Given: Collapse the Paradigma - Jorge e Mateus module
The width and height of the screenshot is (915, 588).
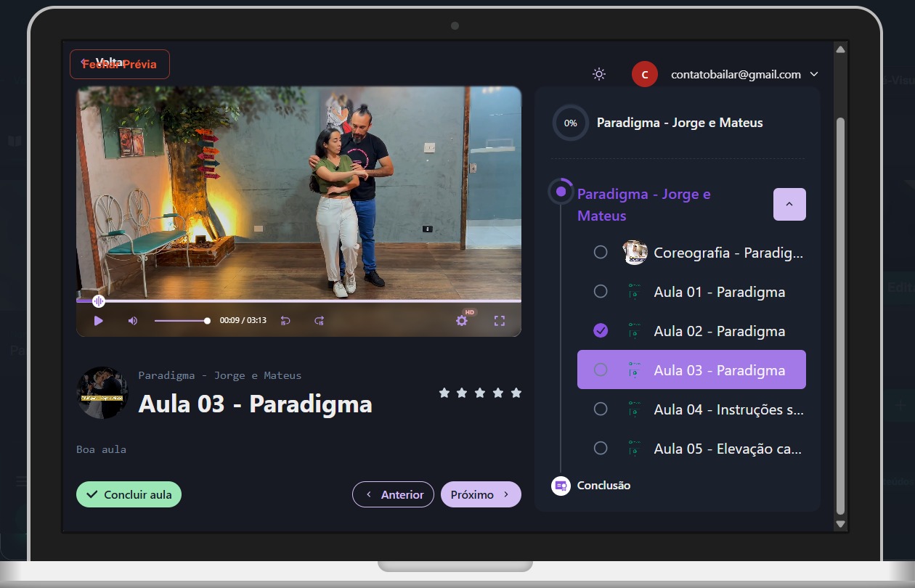Looking at the screenshot, I should (x=789, y=205).
